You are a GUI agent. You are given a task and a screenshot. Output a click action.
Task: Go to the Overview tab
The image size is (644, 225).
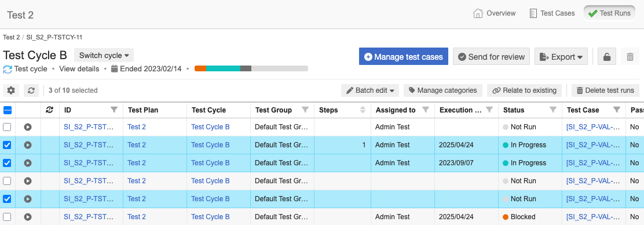[x=495, y=13]
